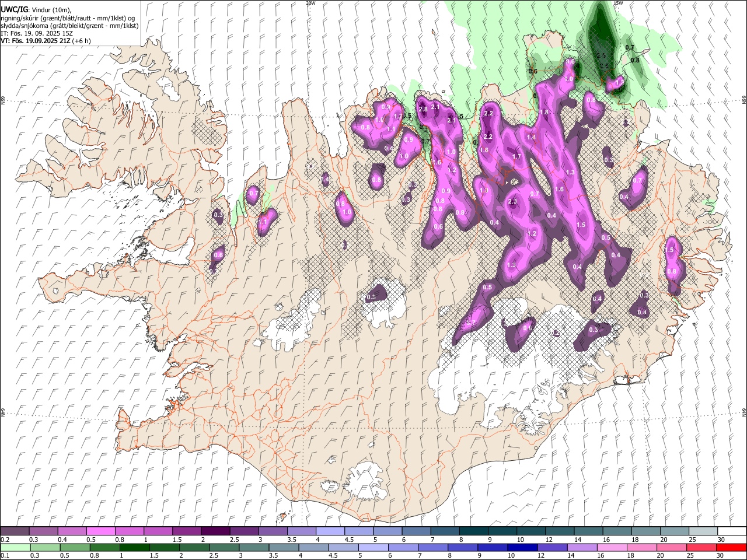Pick the pale green 0.1–0.3 rain swatch
The height and width of the screenshot is (560, 747).
(15, 547)
